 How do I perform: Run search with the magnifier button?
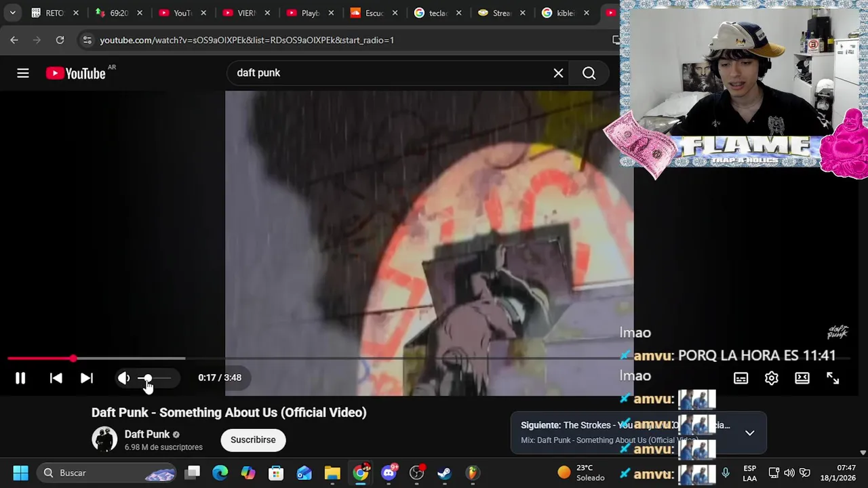click(x=589, y=73)
